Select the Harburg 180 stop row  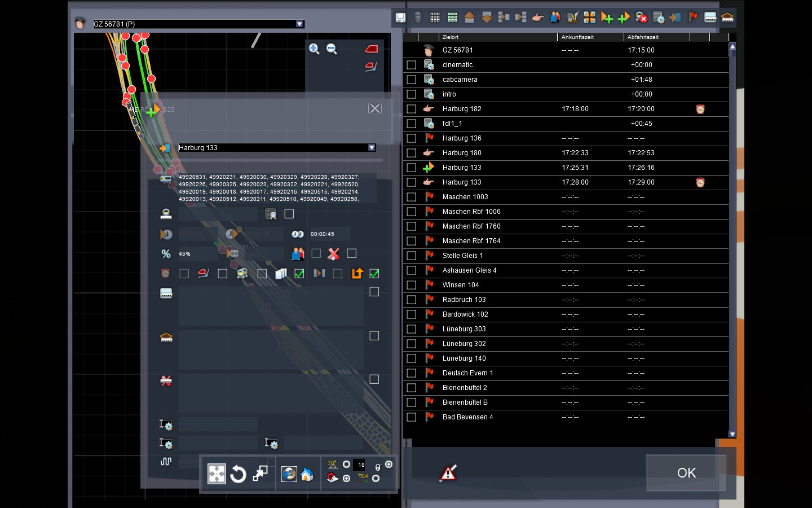click(x=566, y=153)
